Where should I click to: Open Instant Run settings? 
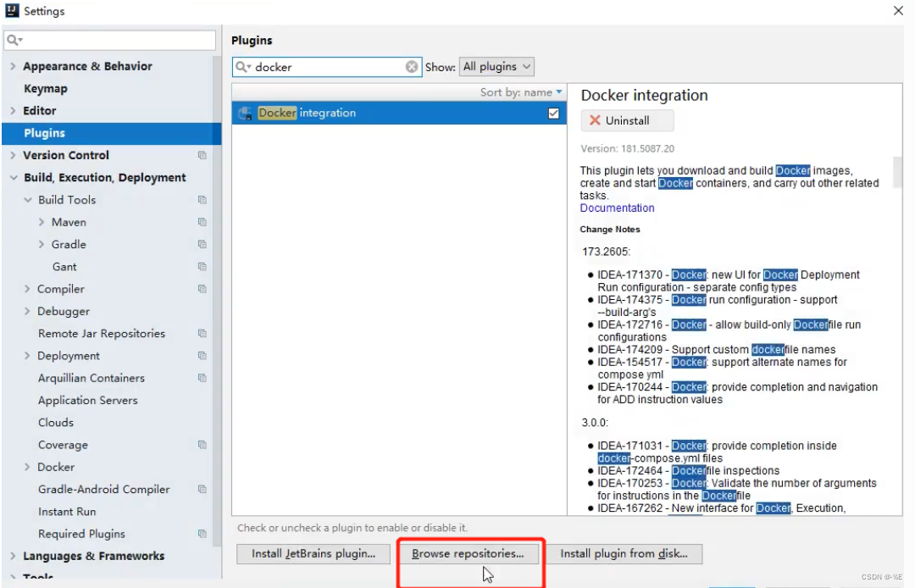point(67,512)
